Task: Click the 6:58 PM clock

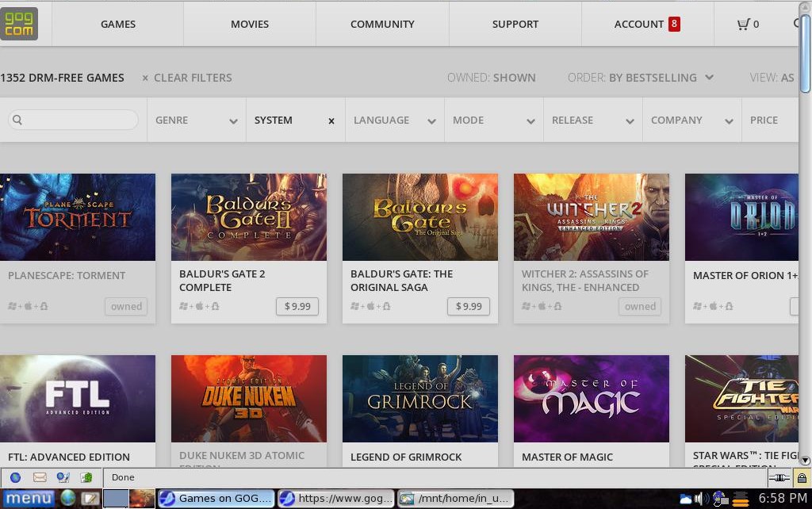Action: (x=783, y=498)
